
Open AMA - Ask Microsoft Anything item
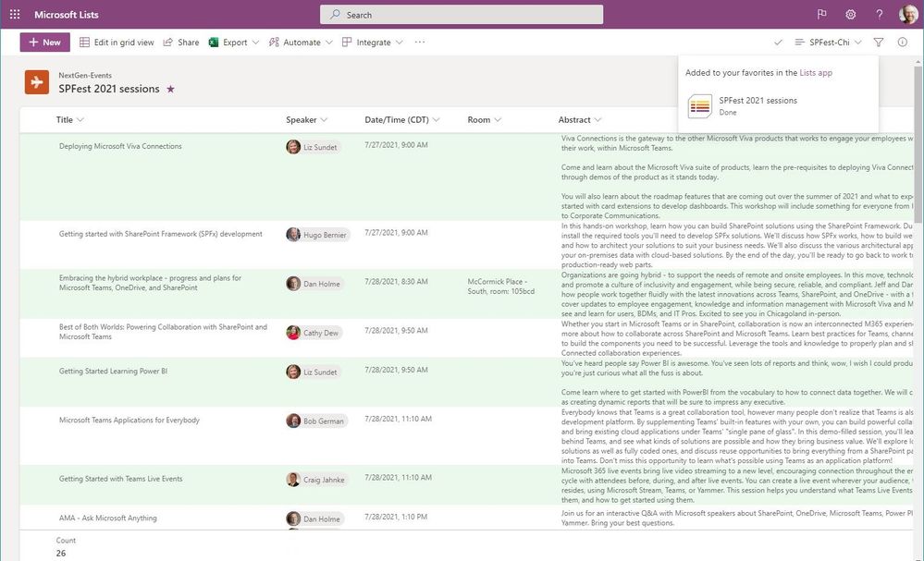pos(108,518)
